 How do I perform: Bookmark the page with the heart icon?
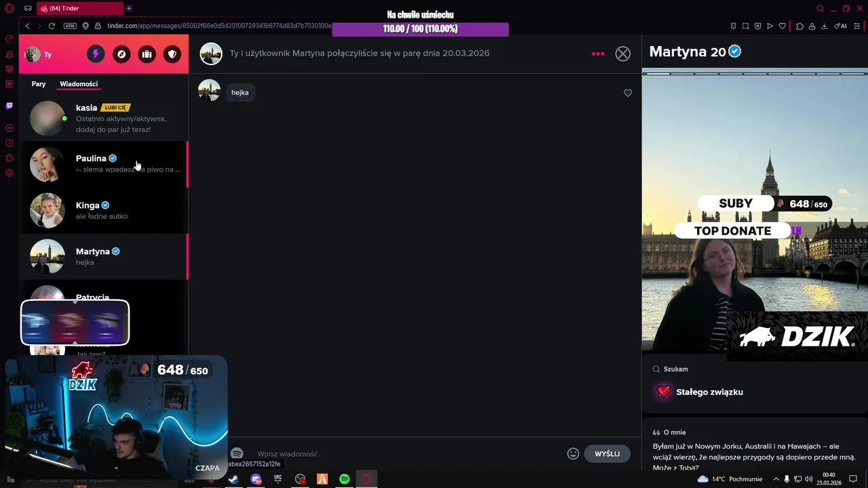point(782,26)
